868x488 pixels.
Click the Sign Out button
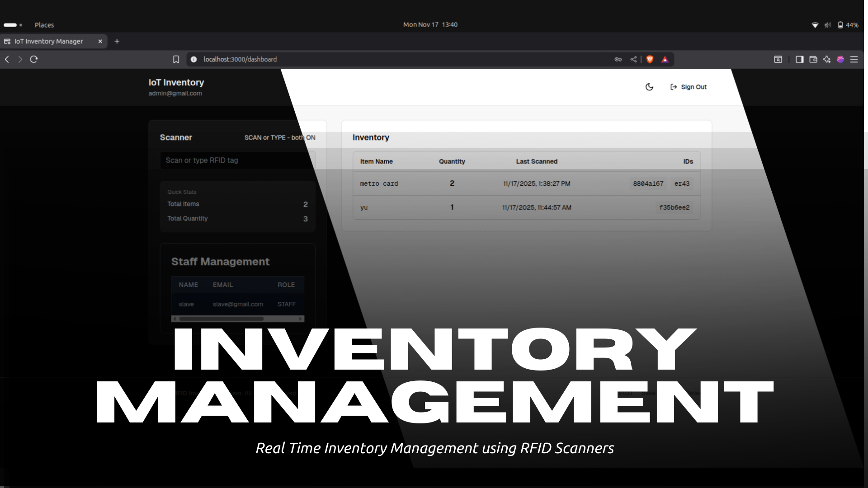click(688, 87)
